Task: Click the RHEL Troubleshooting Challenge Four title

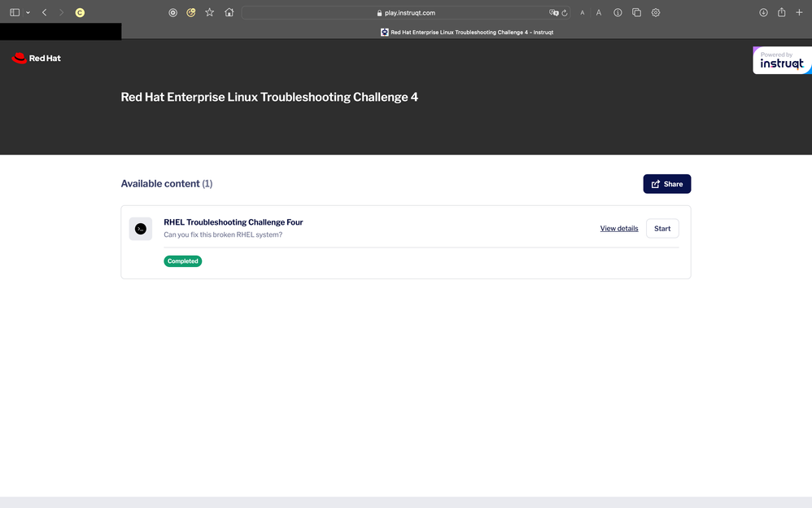Action: (234, 222)
